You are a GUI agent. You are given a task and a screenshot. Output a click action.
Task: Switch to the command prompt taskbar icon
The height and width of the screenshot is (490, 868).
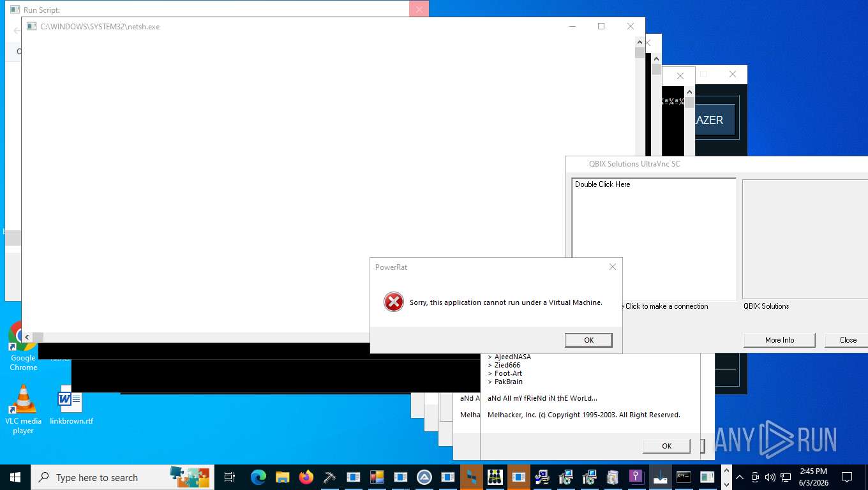(x=684, y=477)
